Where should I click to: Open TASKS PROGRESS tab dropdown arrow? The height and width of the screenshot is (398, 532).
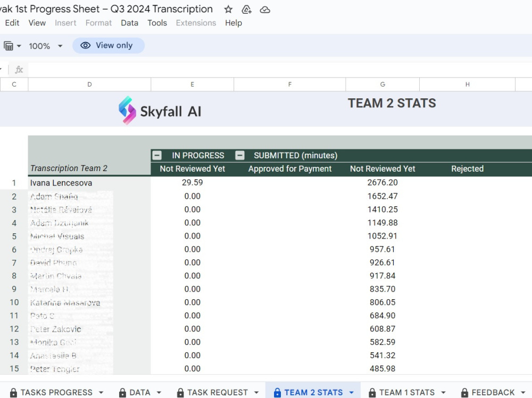pos(101,393)
